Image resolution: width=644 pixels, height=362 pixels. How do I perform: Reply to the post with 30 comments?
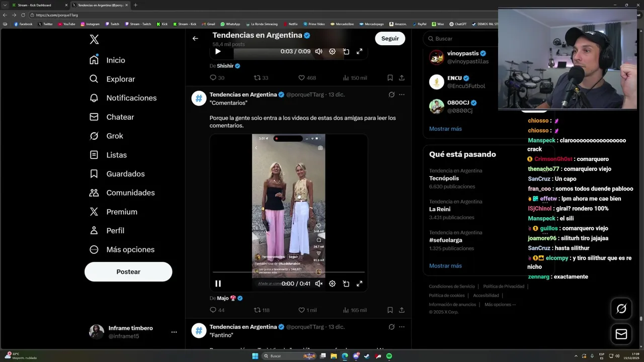tap(217, 78)
